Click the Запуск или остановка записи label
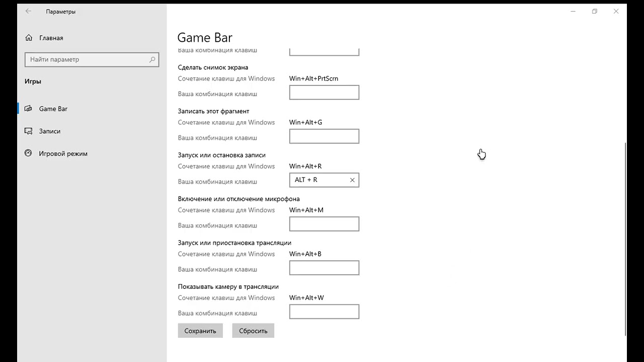The image size is (644, 362). [x=222, y=155]
